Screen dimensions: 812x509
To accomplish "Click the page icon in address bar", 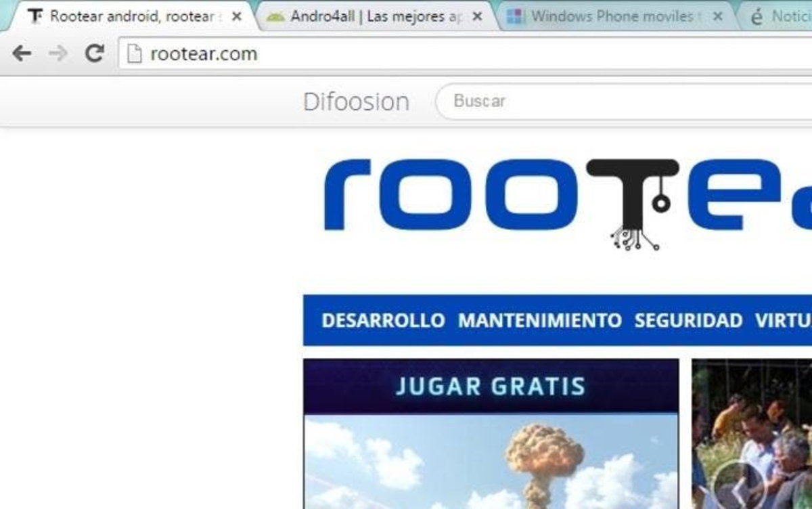I will pos(135,53).
